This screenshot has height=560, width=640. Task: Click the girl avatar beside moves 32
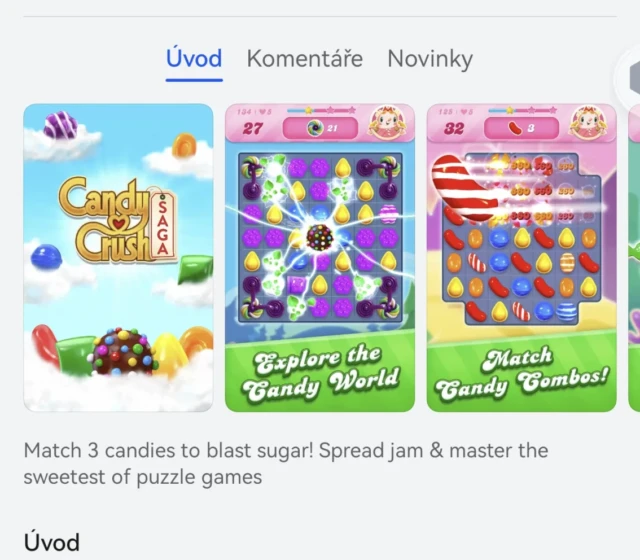tap(588, 122)
